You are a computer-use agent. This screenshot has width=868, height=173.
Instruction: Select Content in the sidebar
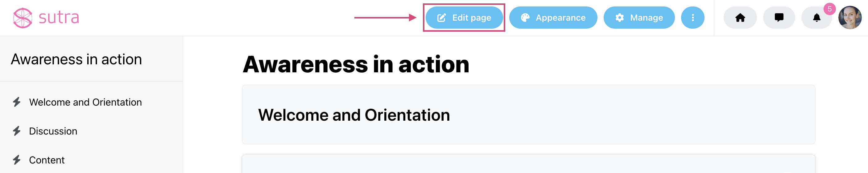tap(47, 160)
